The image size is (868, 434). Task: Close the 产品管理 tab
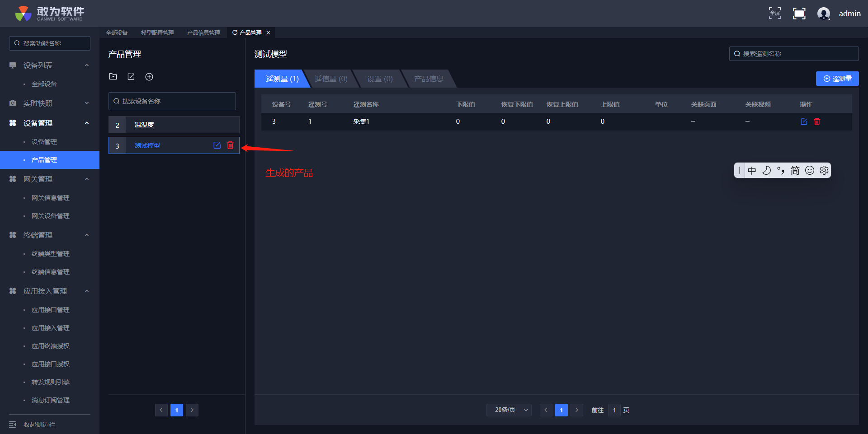click(x=268, y=33)
